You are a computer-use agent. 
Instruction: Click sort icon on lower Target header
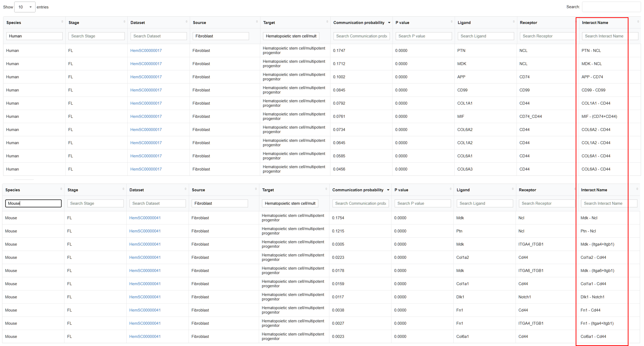(326, 189)
